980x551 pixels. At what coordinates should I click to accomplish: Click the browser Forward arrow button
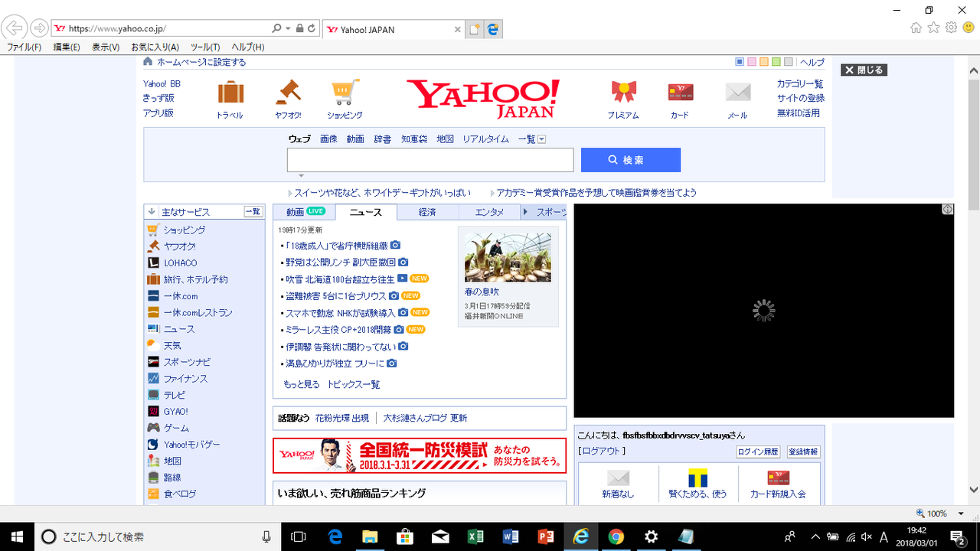click(39, 29)
